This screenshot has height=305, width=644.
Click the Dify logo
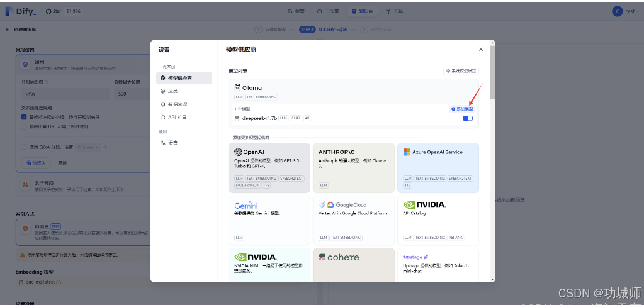(21, 11)
